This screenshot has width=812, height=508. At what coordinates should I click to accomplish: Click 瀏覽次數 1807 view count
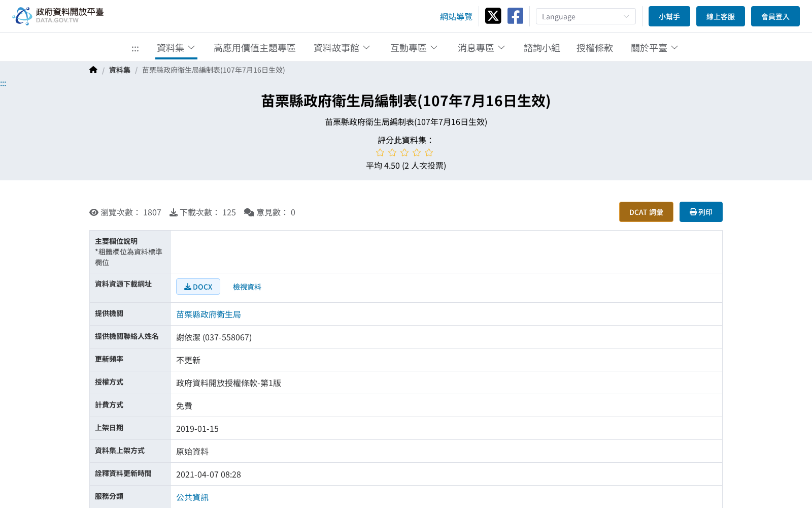coord(125,212)
